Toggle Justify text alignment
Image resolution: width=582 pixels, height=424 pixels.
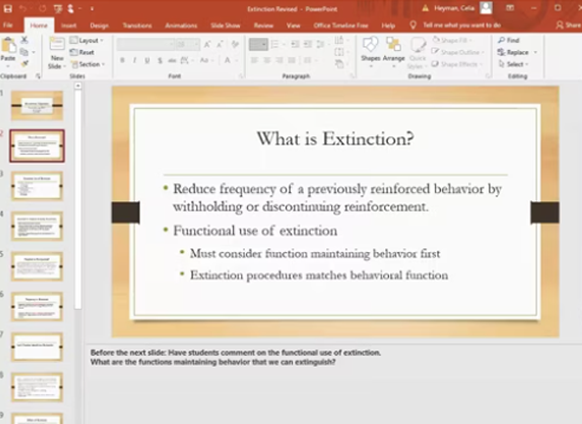tap(292, 60)
